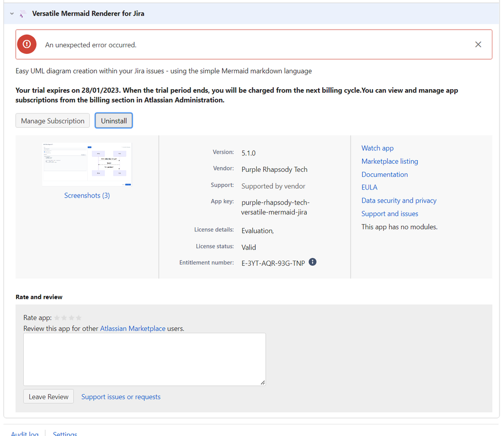Click the 'Rate and review' heading
504x436 pixels.
coord(39,297)
